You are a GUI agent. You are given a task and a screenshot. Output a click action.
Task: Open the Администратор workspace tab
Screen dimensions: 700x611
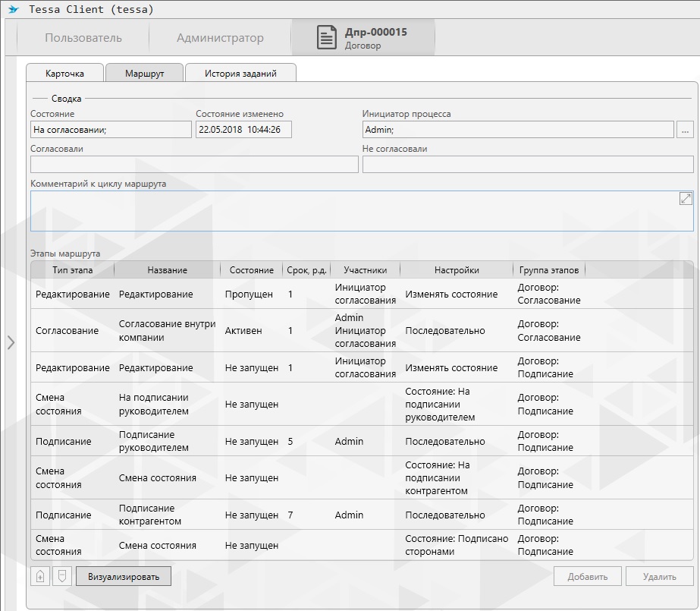pyautogui.click(x=220, y=38)
